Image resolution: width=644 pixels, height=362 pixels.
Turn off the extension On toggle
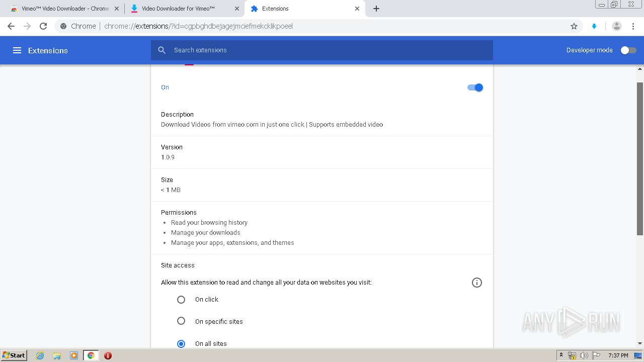475,87
